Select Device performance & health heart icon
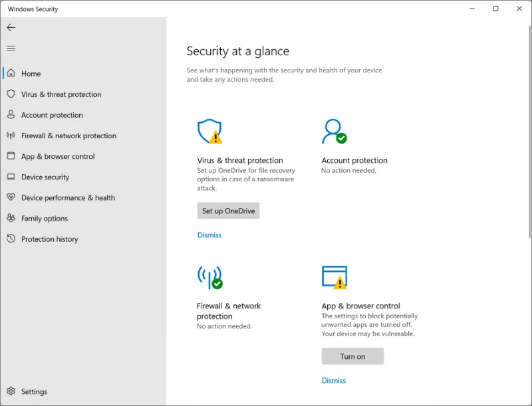This screenshot has height=406, width=532. 11,197
